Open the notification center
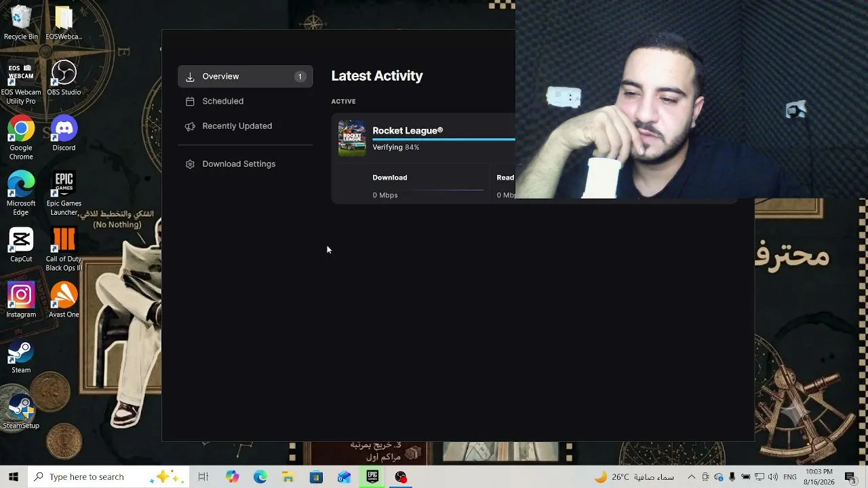 tap(850, 477)
